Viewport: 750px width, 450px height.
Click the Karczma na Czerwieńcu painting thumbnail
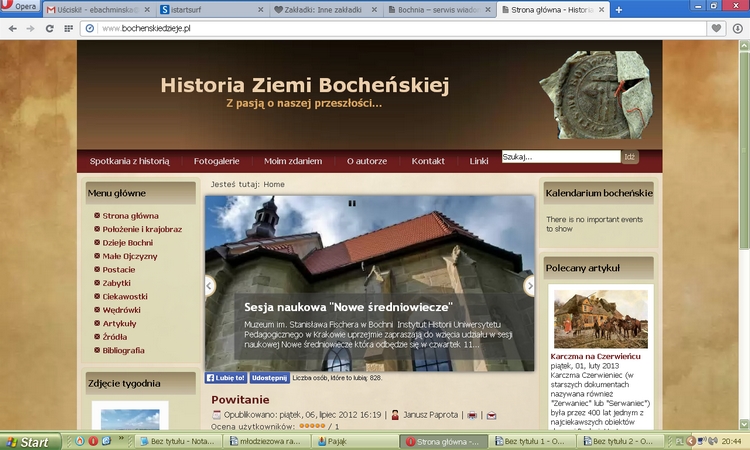click(x=601, y=319)
